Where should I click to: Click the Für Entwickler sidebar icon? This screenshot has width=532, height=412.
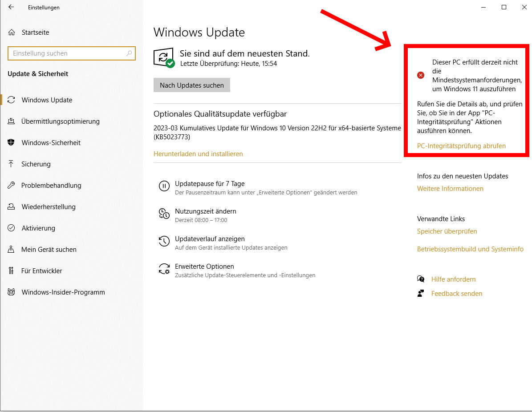12,271
